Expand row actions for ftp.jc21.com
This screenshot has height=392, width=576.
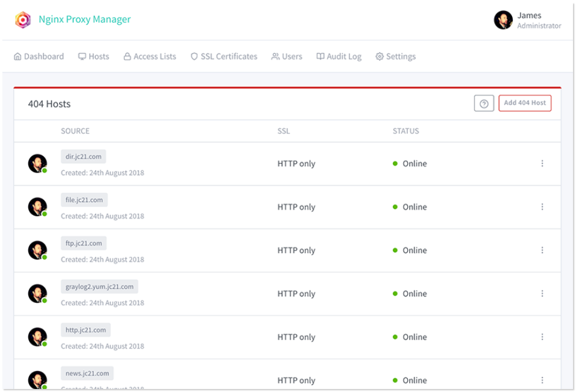[542, 250]
